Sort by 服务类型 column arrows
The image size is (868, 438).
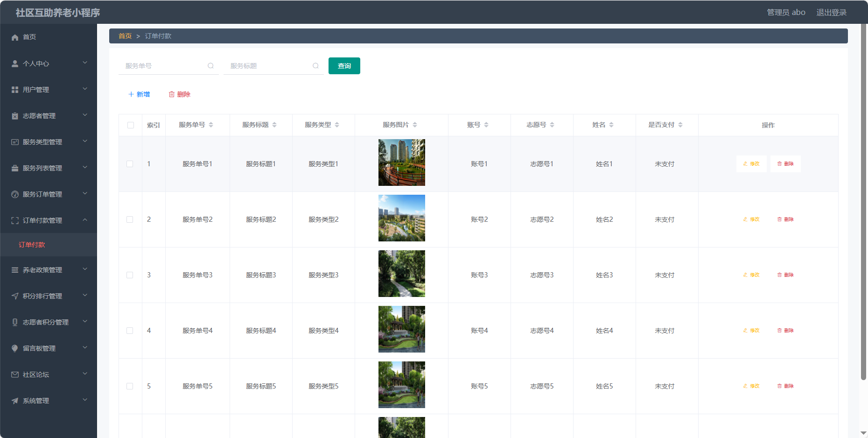click(x=337, y=125)
